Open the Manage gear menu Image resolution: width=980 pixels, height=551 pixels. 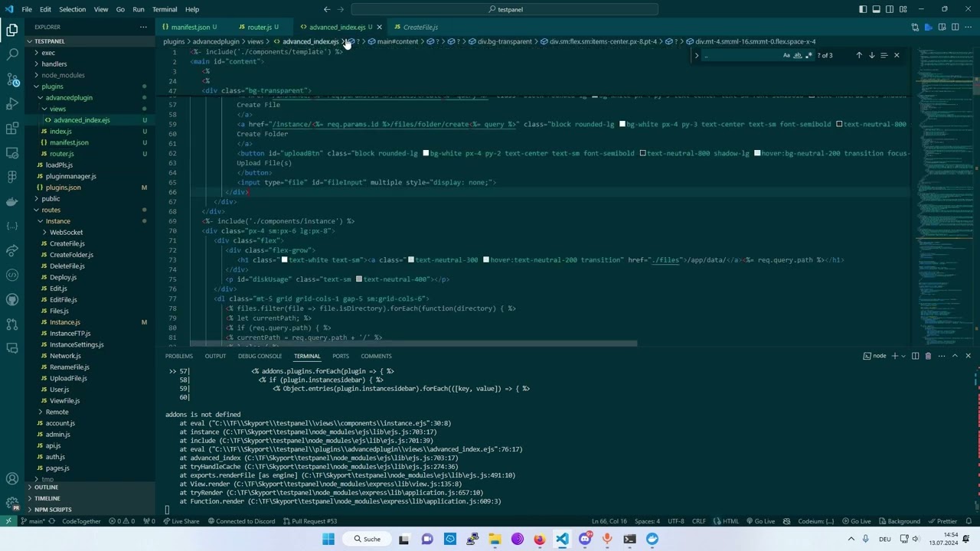(x=12, y=504)
